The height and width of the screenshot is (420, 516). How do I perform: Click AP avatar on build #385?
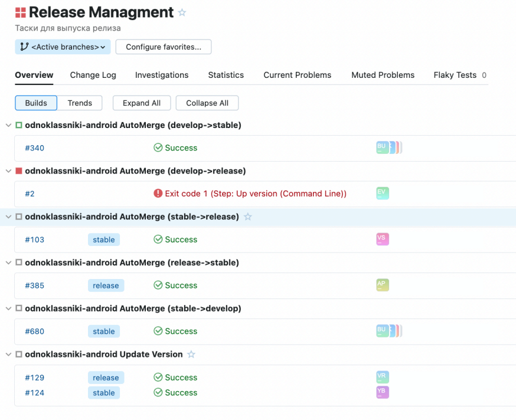pyautogui.click(x=383, y=285)
